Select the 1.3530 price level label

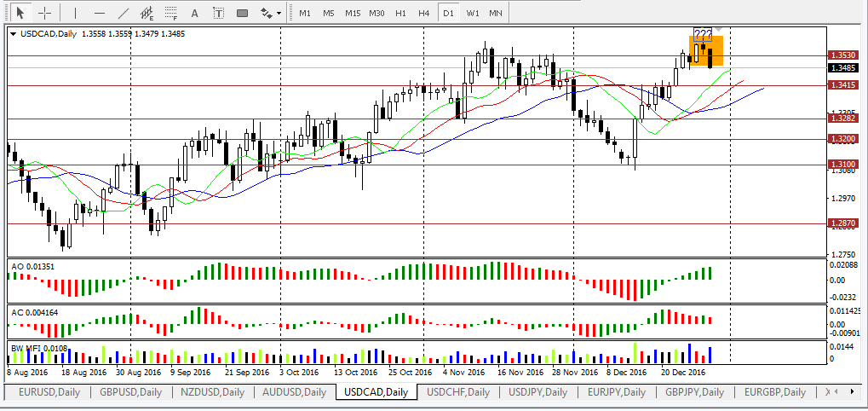point(843,55)
